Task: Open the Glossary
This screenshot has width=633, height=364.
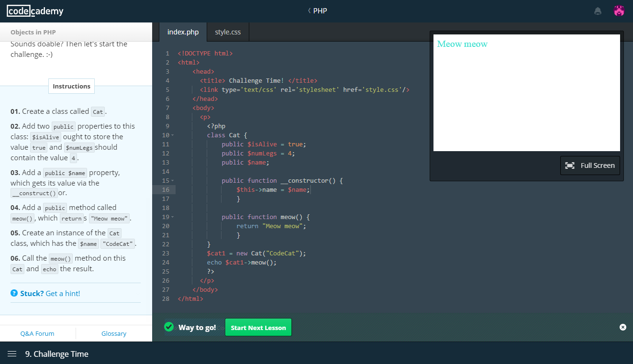Action: pyautogui.click(x=114, y=333)
